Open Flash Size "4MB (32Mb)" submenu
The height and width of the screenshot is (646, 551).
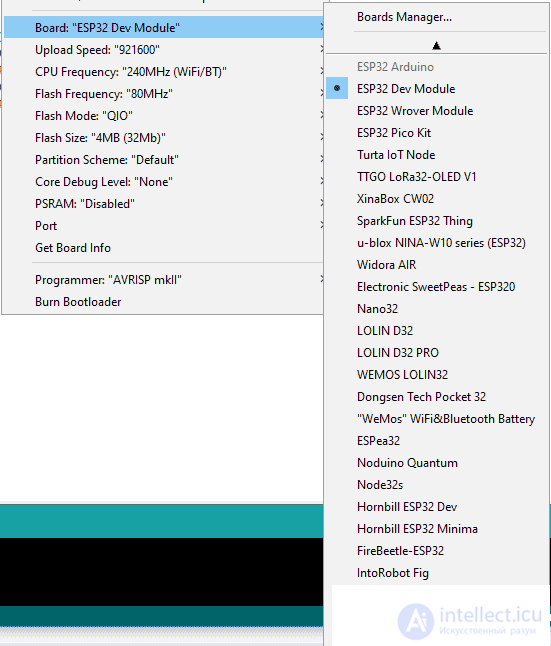(x=164, y=138)
